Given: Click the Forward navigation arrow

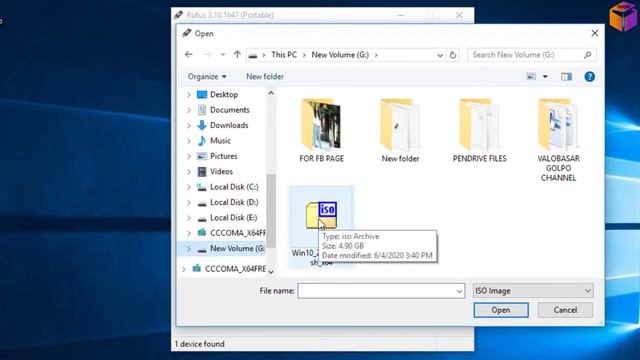Looking at the screenshot, I should (x=207, y=55).
